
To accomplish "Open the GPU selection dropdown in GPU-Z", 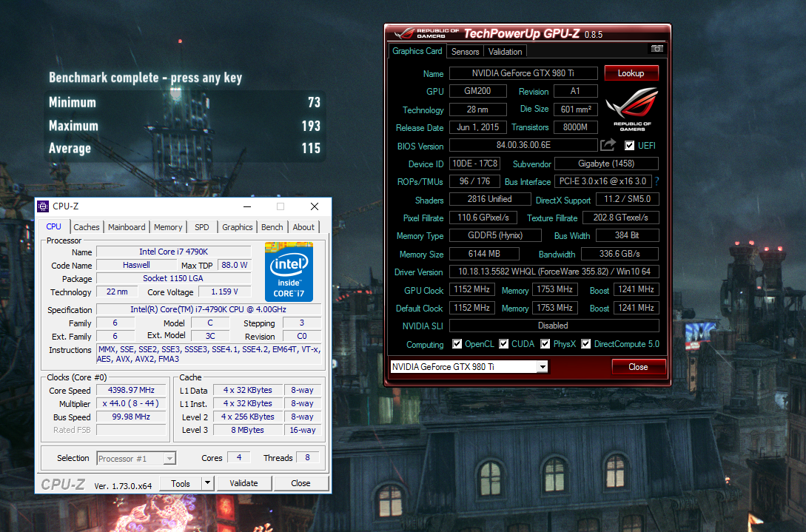I will 543,366.
